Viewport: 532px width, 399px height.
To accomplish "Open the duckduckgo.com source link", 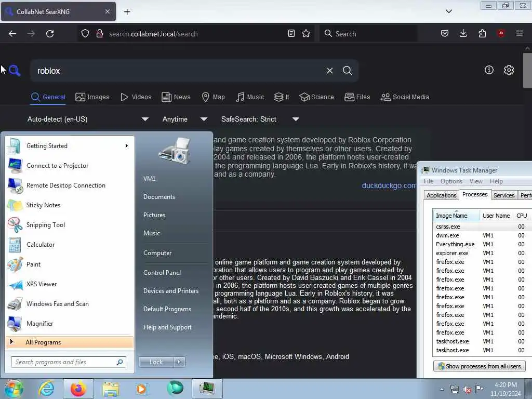I will click(389, 185).
